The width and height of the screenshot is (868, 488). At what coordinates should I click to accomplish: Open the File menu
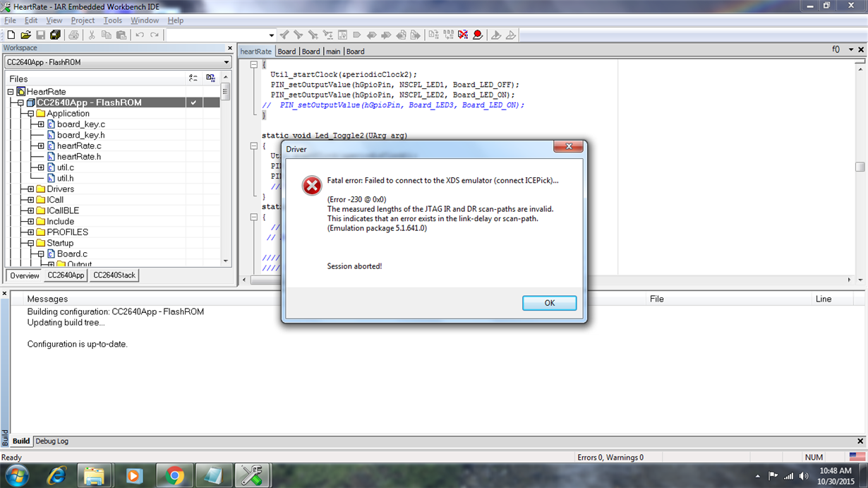point(10,20)
